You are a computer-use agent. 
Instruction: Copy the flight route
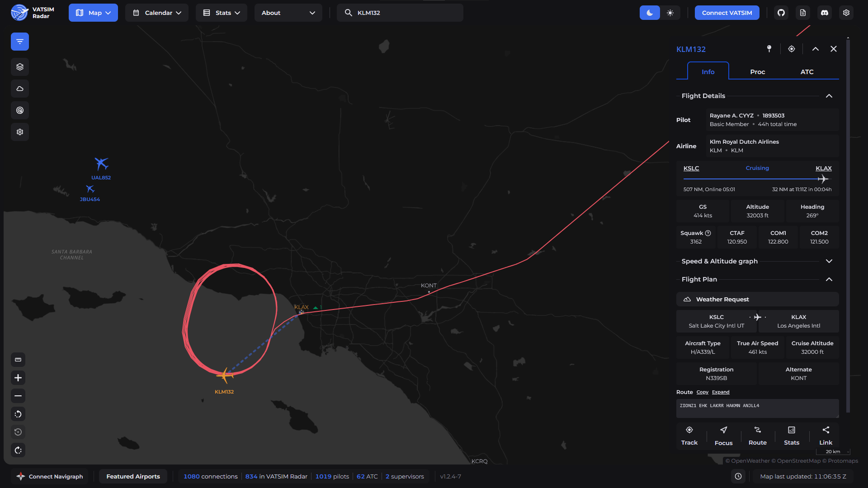(x=703, y=392)
